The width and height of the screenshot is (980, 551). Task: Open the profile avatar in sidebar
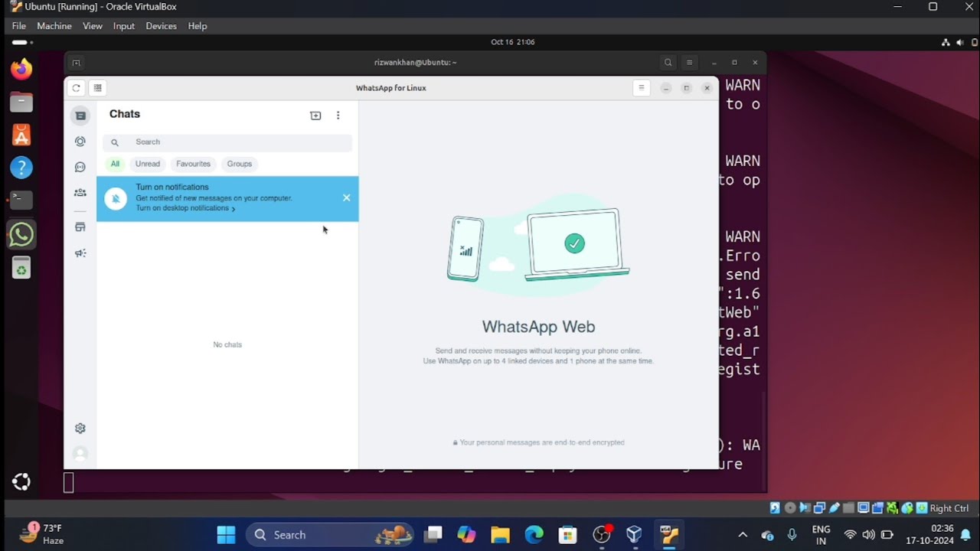[x=80, y=454]
